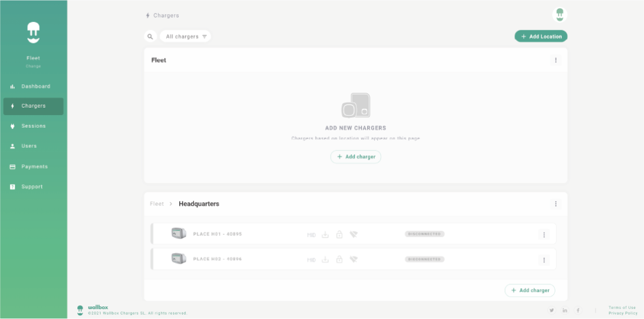
Task: Open Headquarters section three-dot menu
Action: coord(555,204)
